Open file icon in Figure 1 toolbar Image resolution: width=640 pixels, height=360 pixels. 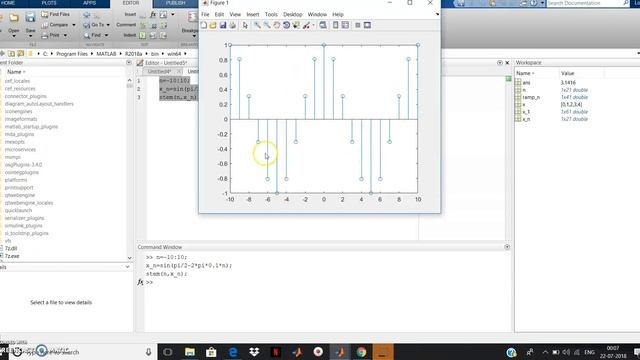coord(213,25)
